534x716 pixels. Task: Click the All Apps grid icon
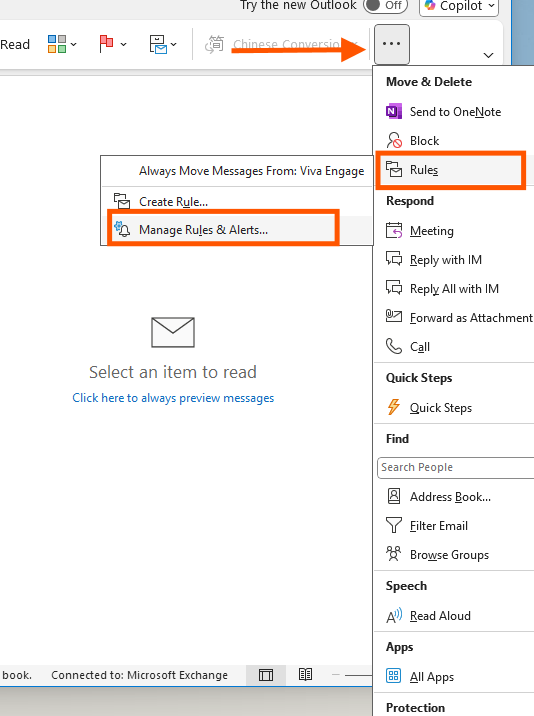tap(393, 675)
